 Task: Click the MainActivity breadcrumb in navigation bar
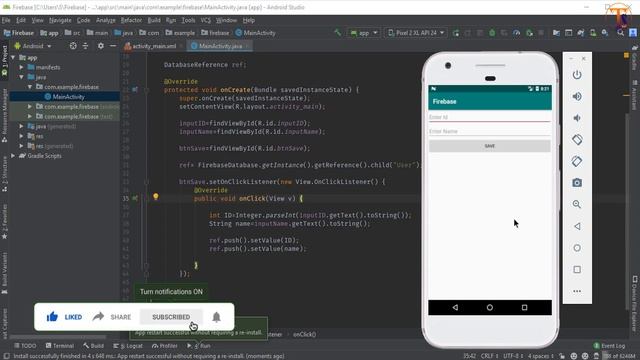pyautogui.click(x=256, y=33)
